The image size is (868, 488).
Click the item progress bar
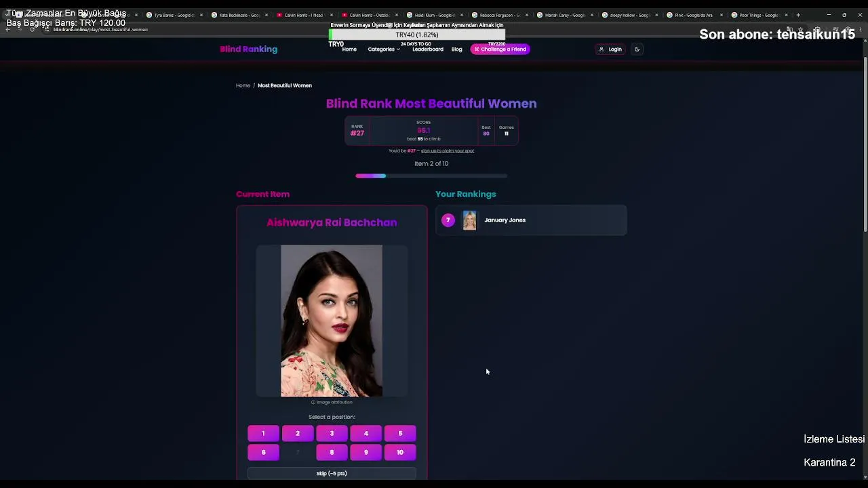click(x=431, y=176)
